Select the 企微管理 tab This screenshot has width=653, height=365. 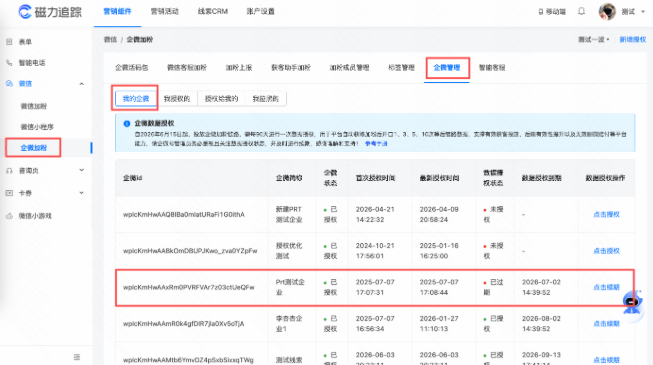(447, 68)
